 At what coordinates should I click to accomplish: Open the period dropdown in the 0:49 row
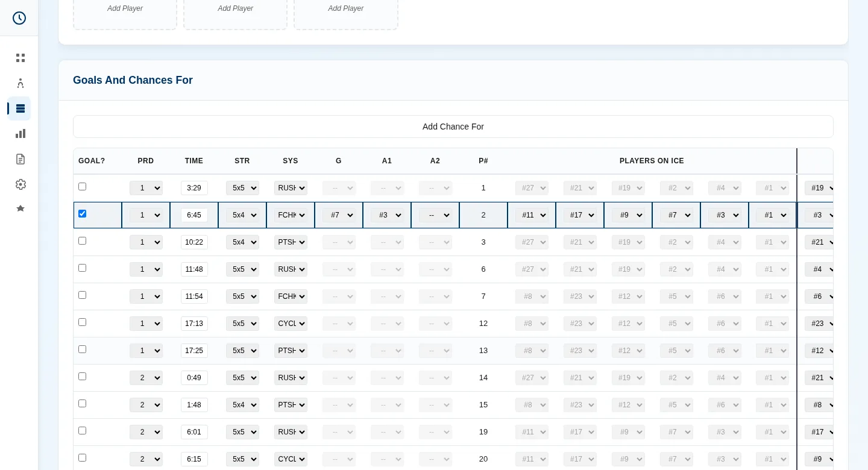[146, 378]
